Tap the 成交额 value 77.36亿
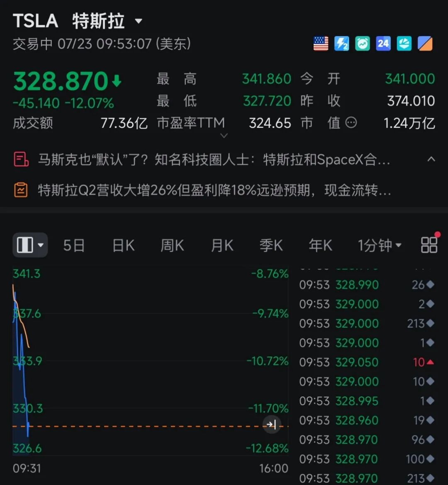448x485 pixels. 124,123
